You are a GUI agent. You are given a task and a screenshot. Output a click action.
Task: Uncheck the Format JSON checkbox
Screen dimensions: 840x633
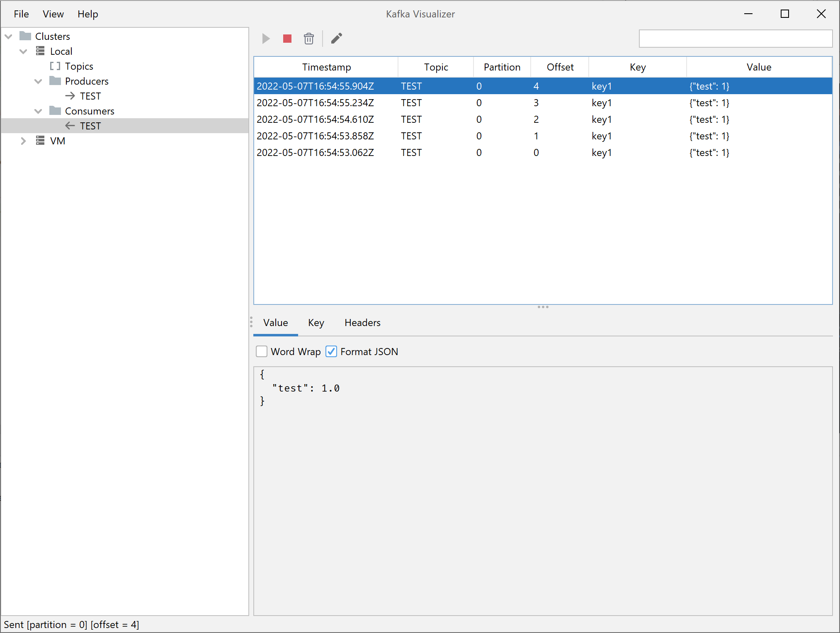click(331, 351)
